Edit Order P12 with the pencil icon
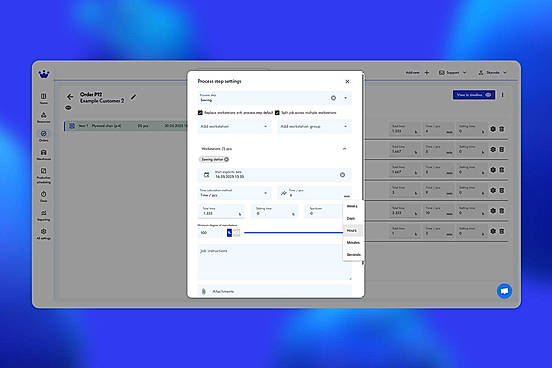552x368 pixels. (x=133, y=97)
